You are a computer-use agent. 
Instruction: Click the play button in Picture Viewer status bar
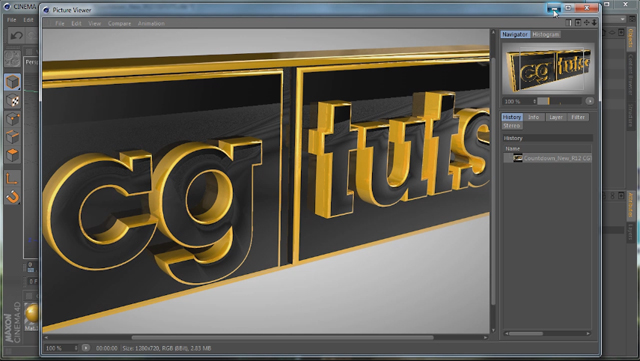pyautogui.click(x=86, y=348)
